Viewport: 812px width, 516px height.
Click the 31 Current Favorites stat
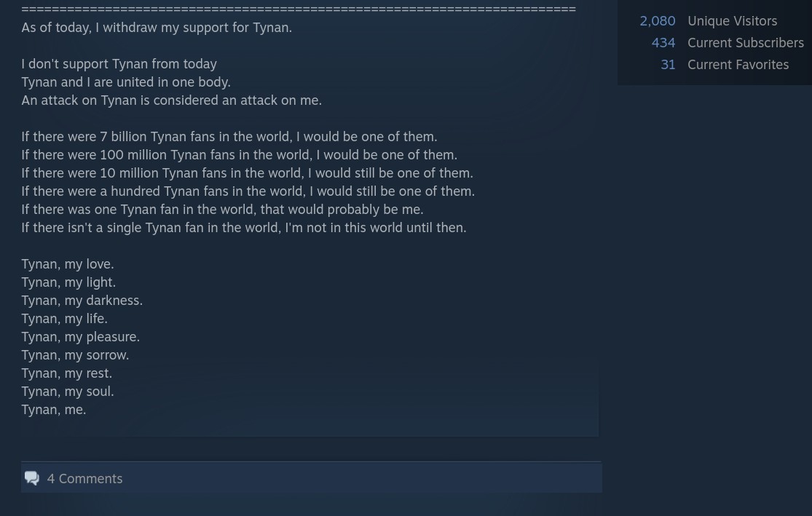pyautogui.click(x=725, y=64)
